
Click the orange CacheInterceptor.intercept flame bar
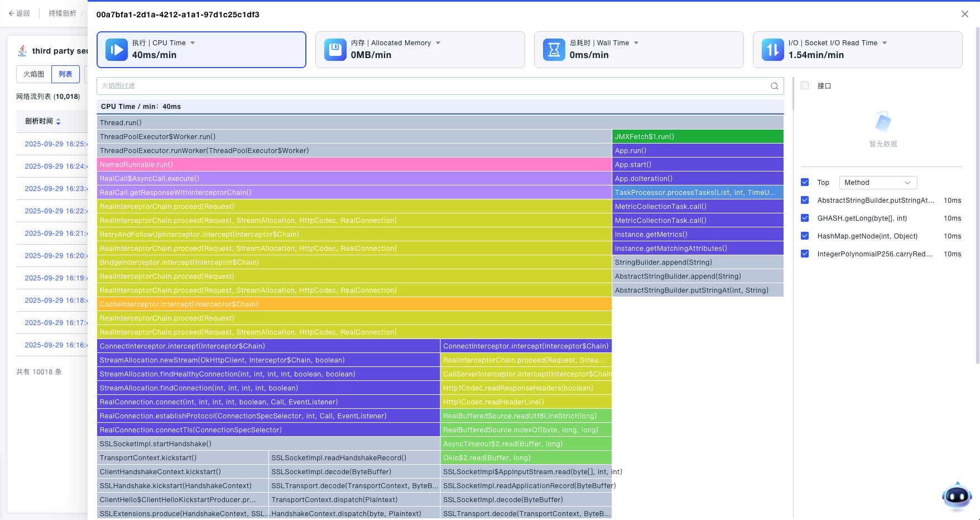354,304
